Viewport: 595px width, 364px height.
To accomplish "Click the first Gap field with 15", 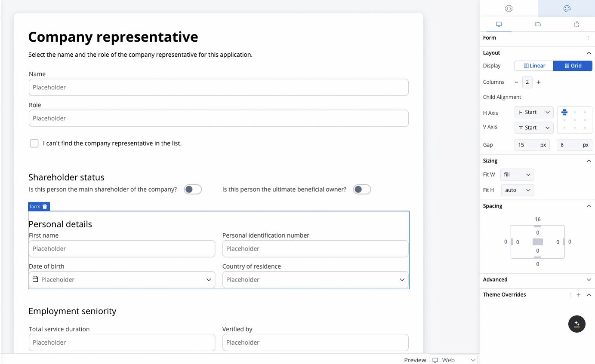I will coord(532,145).
